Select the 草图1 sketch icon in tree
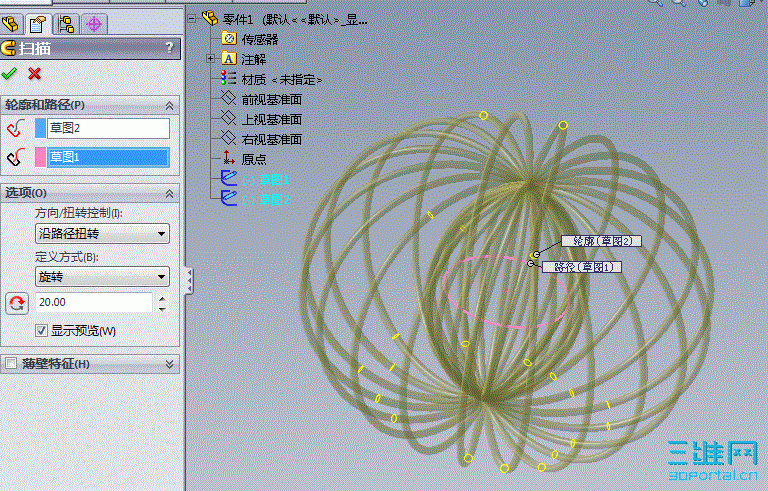This screenshot has width=768, height=491. click(x=229, y=178)
